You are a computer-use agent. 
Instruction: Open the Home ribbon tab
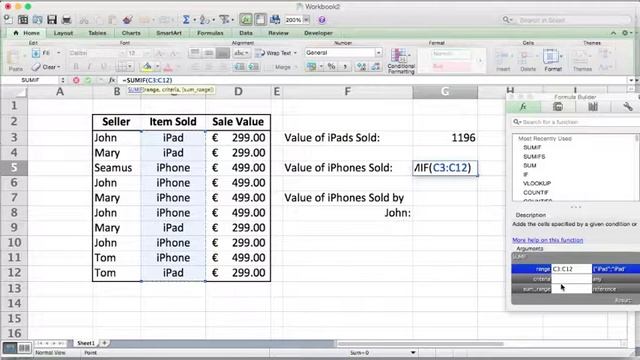pos(27,33)
